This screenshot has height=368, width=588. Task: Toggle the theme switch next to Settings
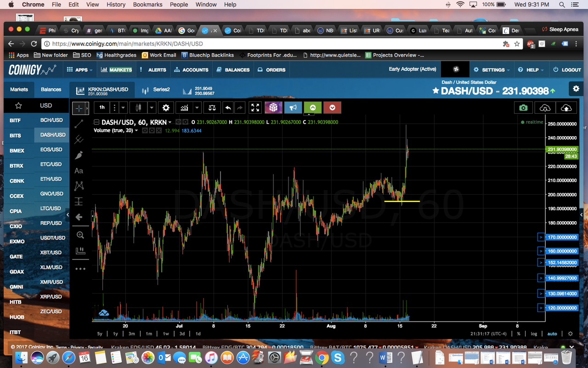coord(456,69)
